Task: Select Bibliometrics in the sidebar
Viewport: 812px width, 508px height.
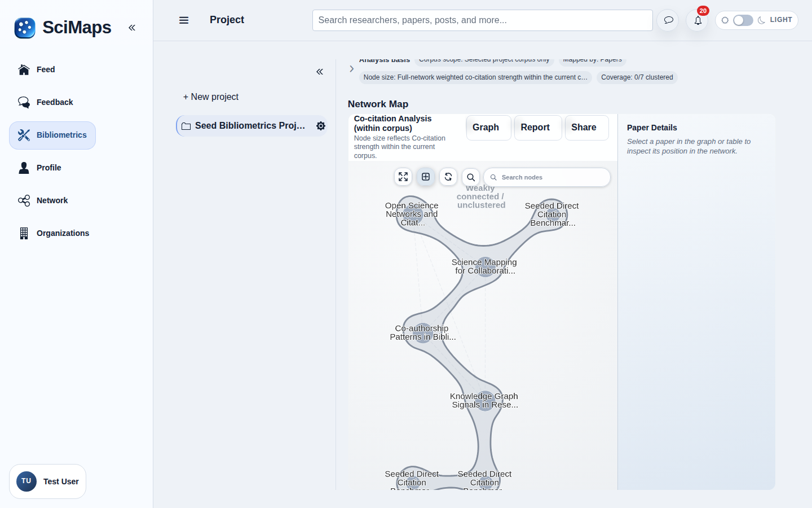Action: click(x=52, y=135)
